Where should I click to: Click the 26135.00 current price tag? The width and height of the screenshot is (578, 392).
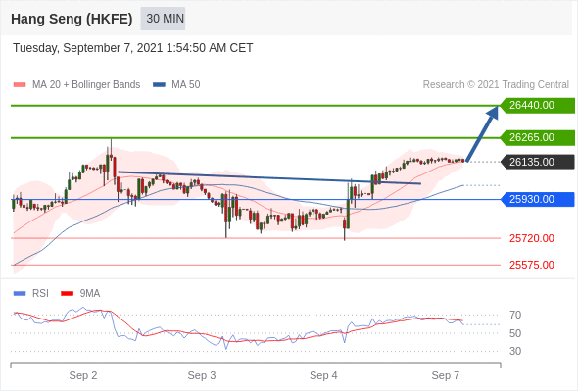(537, 162)
